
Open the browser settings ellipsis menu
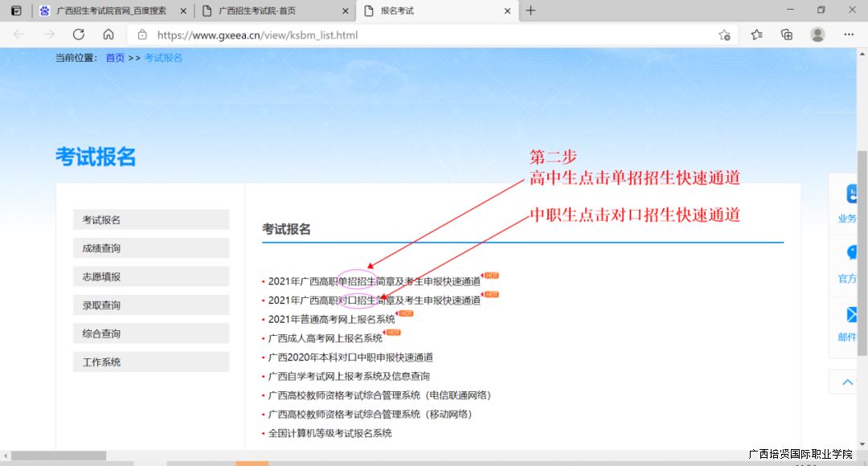click(849, 35)
